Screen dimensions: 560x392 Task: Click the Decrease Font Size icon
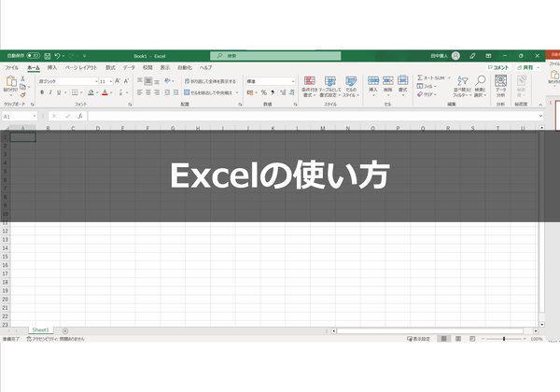(x=126, y=81)
